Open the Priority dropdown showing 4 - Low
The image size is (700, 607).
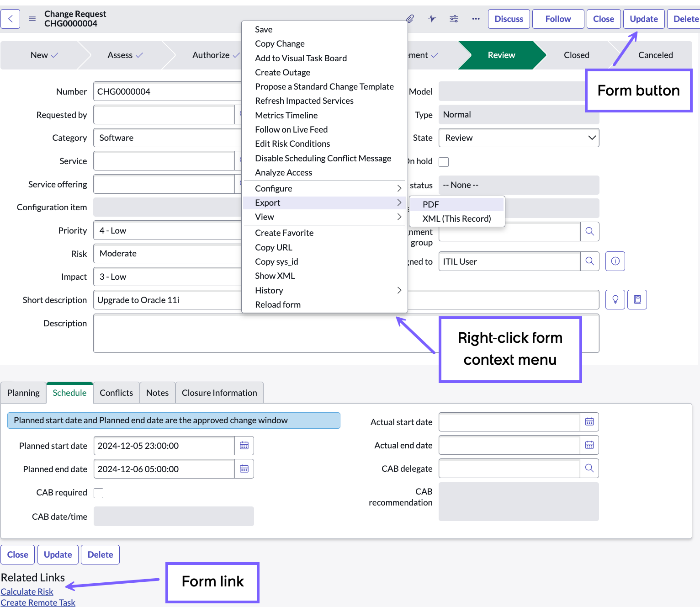tap(168, 230)
